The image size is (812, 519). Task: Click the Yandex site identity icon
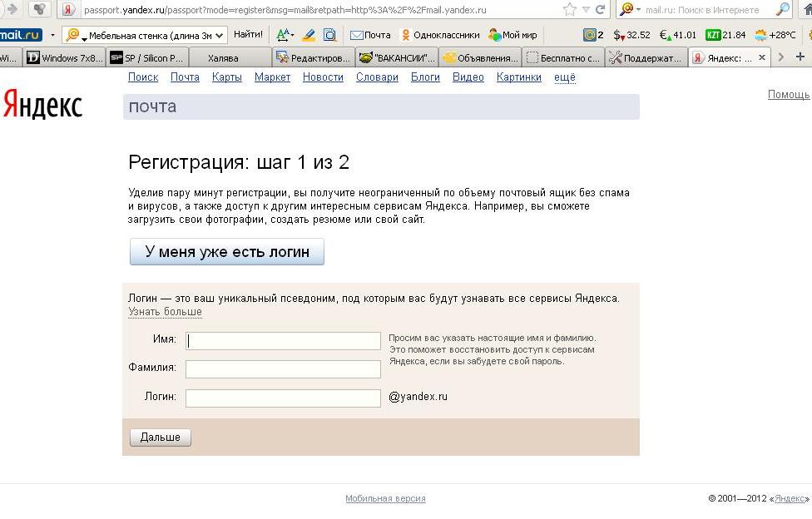pyautogui.click(x=68, y=9)
